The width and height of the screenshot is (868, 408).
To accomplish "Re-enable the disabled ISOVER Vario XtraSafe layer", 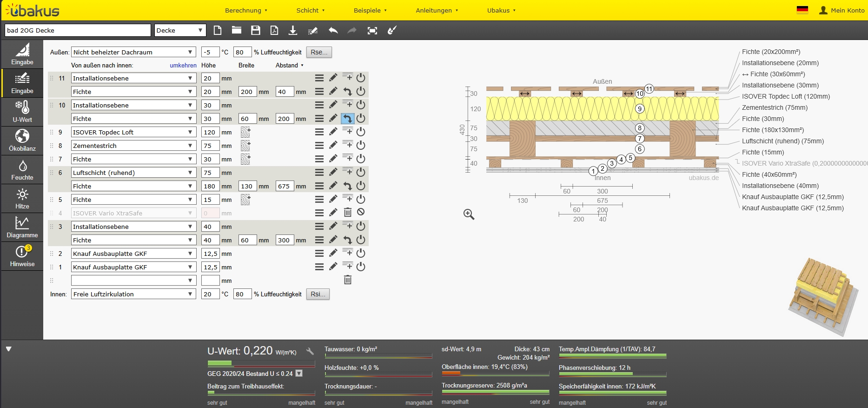I will pyautogui.click(x=361, y=213).
